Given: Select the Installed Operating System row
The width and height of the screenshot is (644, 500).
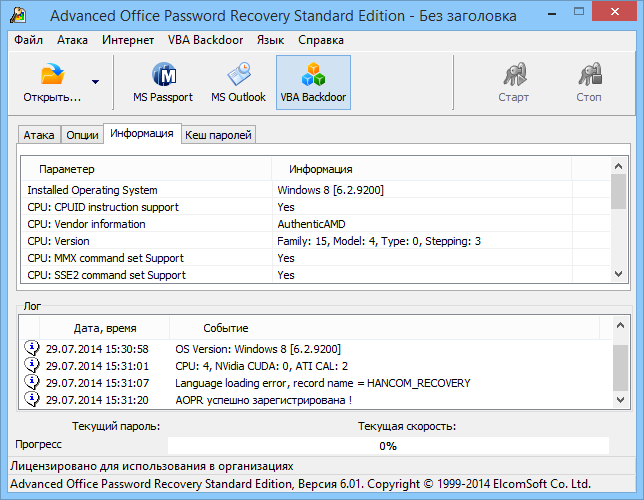Looking at the screenshot, I should point(316,190).
